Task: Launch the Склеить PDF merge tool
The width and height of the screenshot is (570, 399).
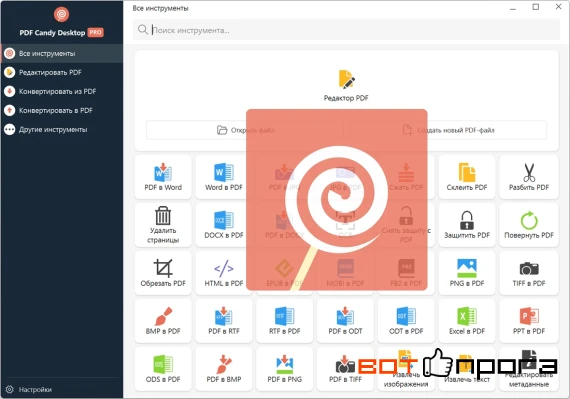Action: click(467, 177)
